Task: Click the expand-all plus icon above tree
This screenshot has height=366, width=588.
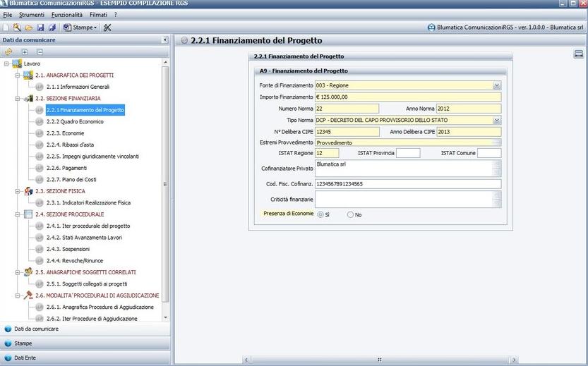Action: [25, 51]
